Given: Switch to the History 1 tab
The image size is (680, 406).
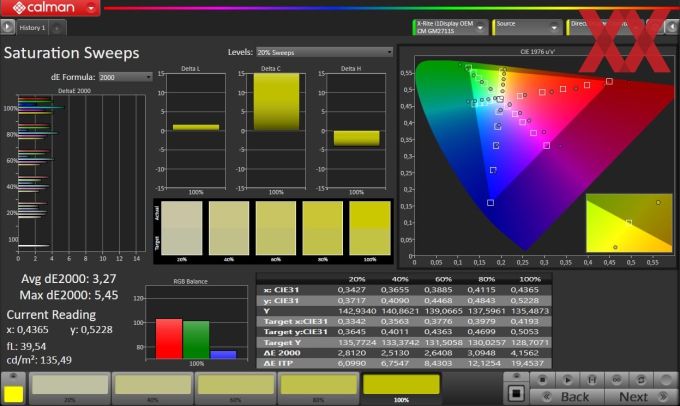Looking at the screenshot, I should pos(32,28).
